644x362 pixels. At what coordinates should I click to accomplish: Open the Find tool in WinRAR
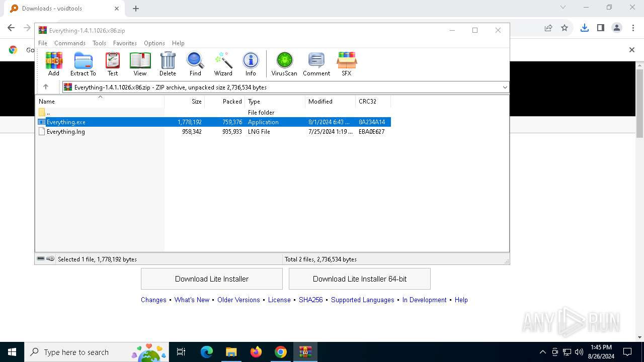click(195, 64)
